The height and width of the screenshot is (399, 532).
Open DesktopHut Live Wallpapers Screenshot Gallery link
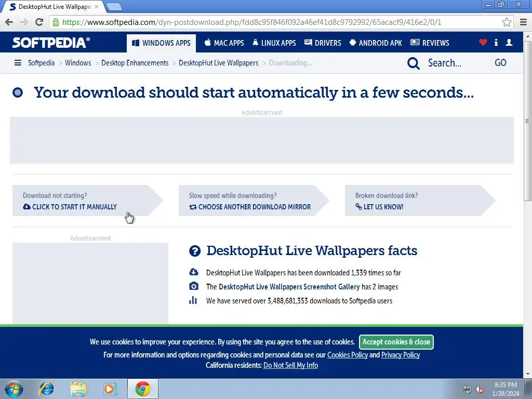pyautogui.click(x=289, y=287)
